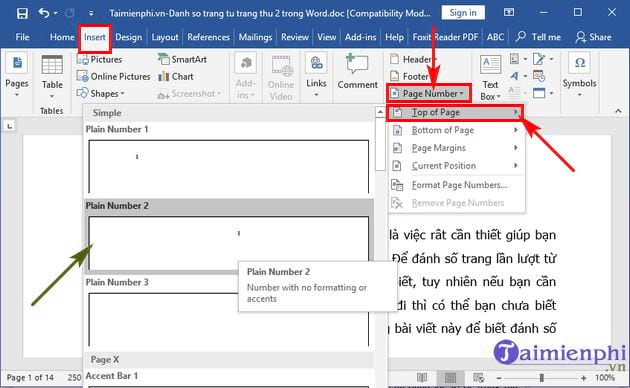Image resolution: width=630 pixels, height=388 pixels.
Task: Click the Sign in button
Action: tap(463, 13)
